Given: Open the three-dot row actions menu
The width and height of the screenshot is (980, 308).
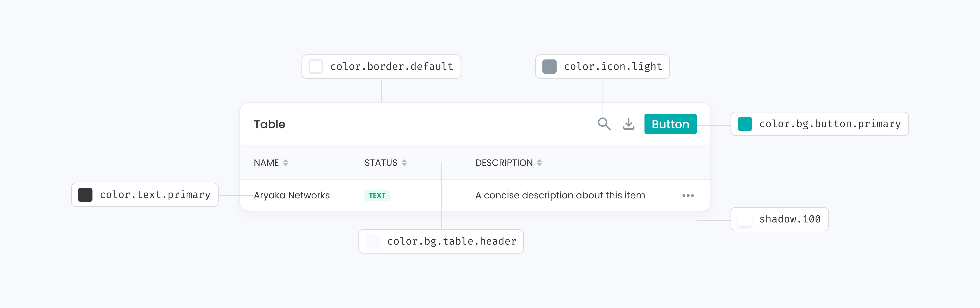Looking at the screenshot, I should [x=688, y=196].
